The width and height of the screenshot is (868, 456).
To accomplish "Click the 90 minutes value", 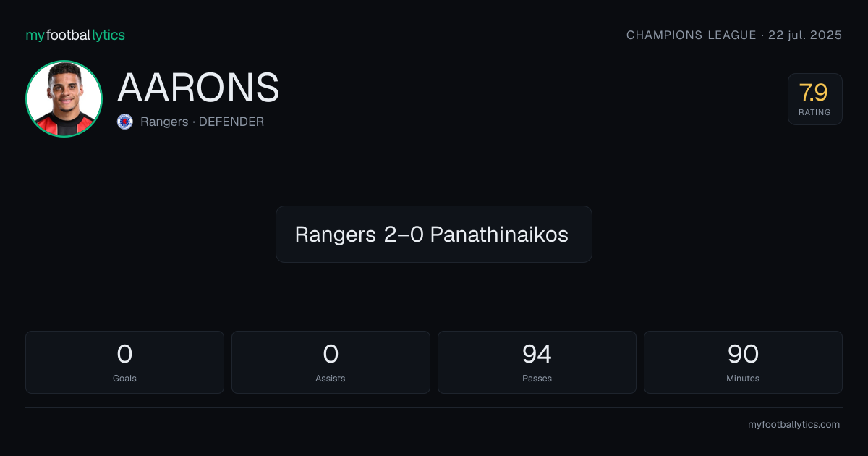I will click(x=743, y=354).
